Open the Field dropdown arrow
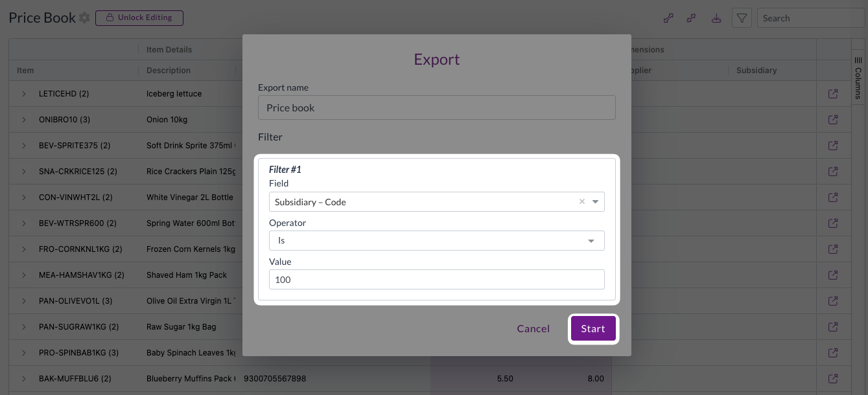This screenshot has height=395, width=868. 595,202
